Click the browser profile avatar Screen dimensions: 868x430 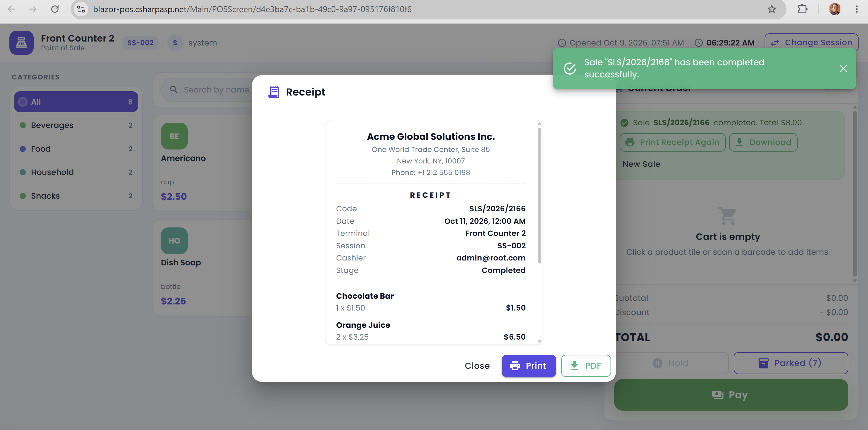pyautogui.click(x=835, y=9)
